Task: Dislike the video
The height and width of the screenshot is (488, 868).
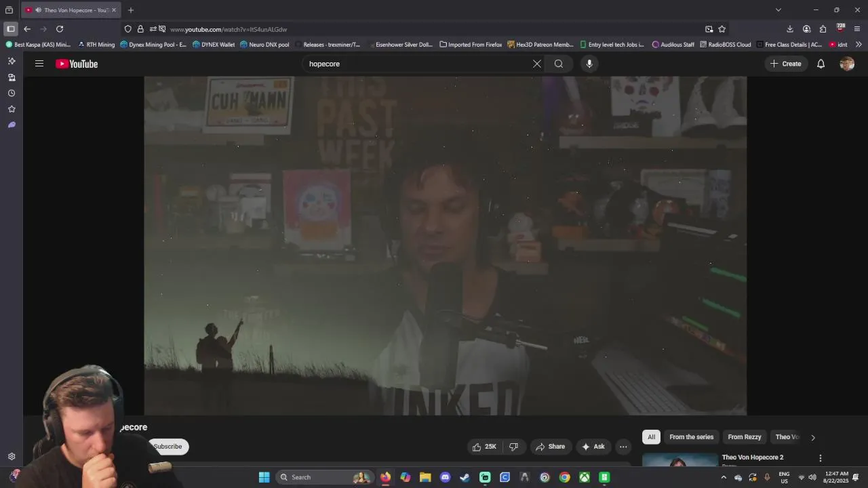Action: click(513, 447)
